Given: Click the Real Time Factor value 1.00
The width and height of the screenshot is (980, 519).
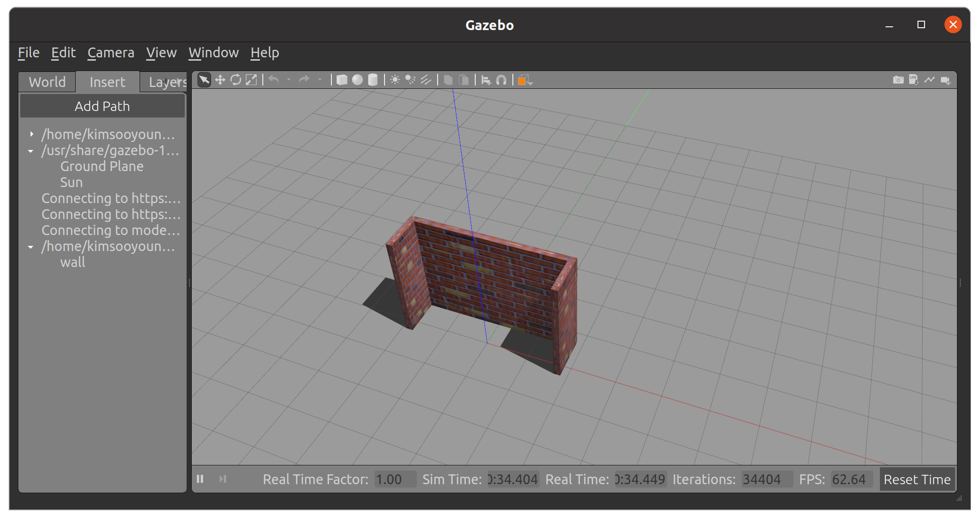Looking at the screenshot, I should (x=395, y=480).
